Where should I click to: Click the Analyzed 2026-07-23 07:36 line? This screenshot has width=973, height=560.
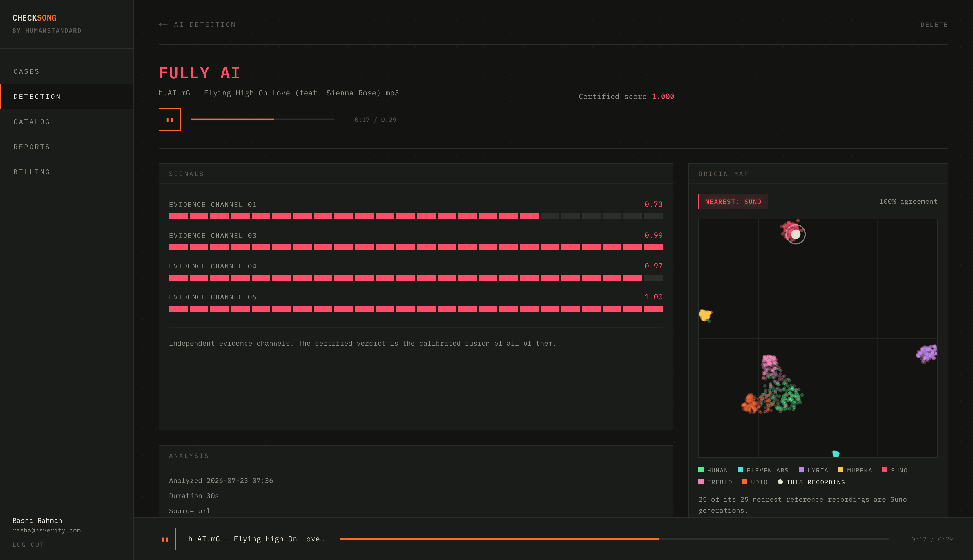(x=221, y=481)
